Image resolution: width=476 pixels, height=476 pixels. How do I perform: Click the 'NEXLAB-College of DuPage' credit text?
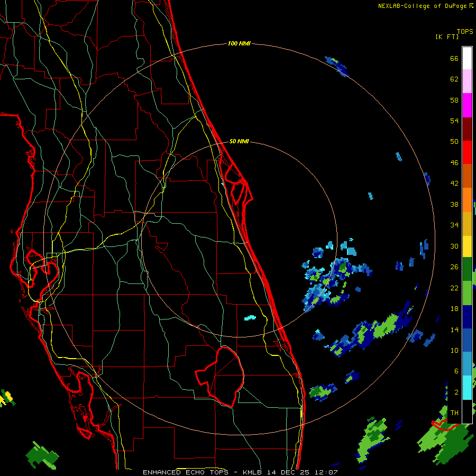tap(422, 6)
